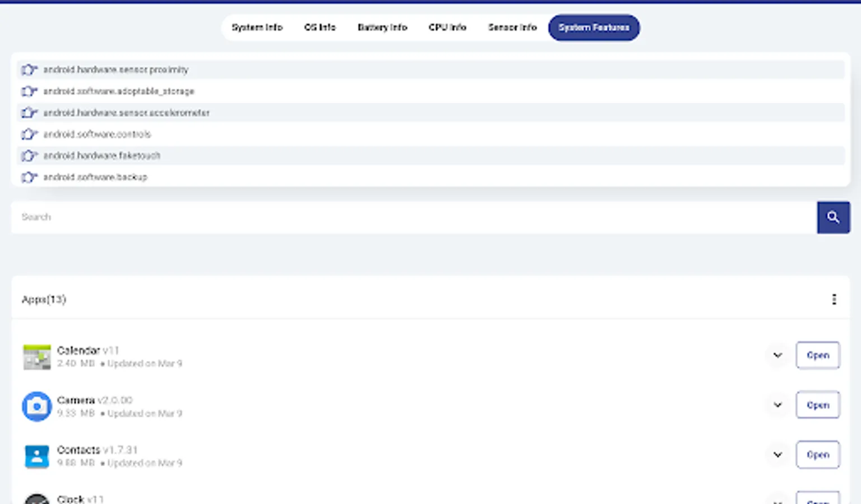Image resolution: width=861 pixels, height=504 pixels.
Task: Click the search magnifier icon
Action: click(x=834, y=217)
